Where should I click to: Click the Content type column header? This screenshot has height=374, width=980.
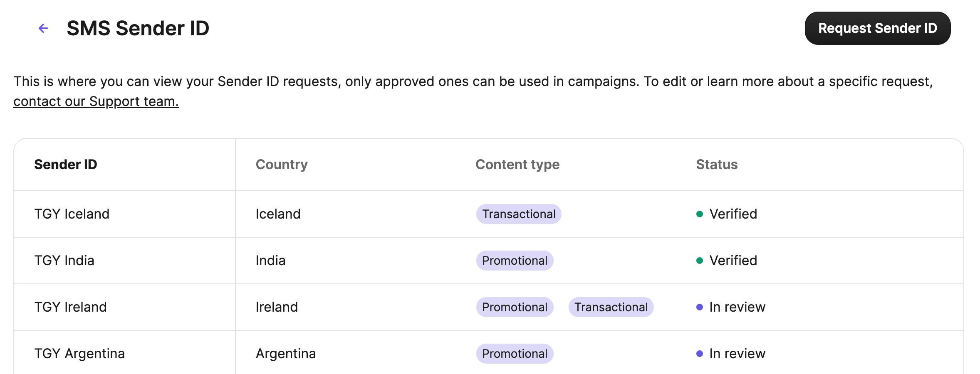(x=517, y=165)
